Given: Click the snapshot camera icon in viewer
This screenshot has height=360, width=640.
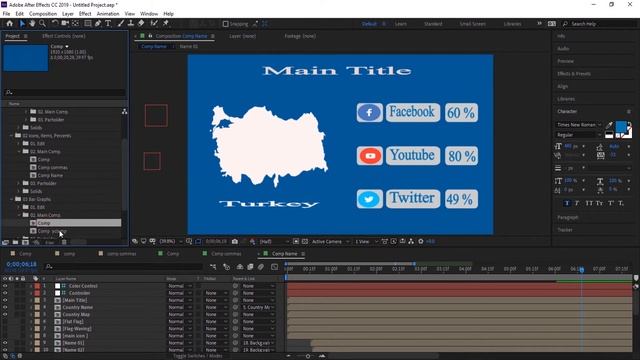Looking at the screenshot, I should [x=235, y=242].
